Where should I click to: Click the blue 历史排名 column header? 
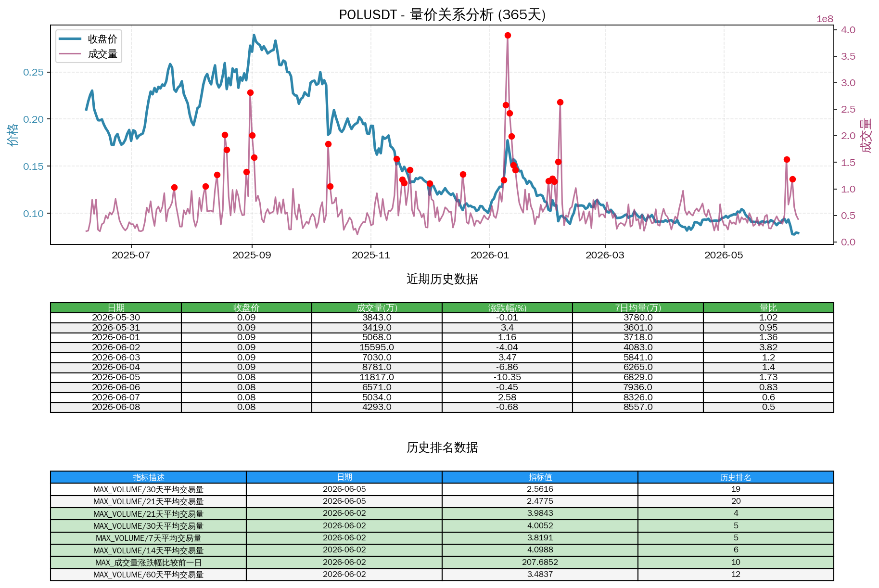point(736,477)
